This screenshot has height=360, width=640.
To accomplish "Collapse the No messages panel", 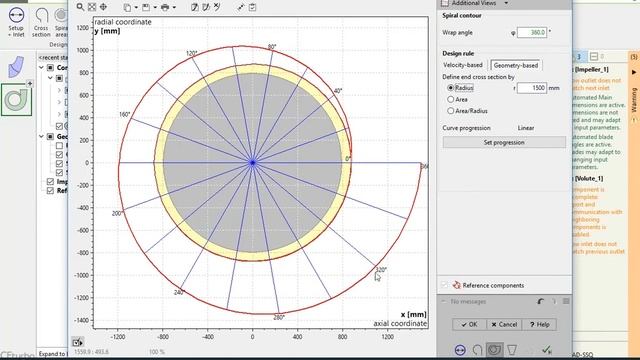I will coord(444,301).
